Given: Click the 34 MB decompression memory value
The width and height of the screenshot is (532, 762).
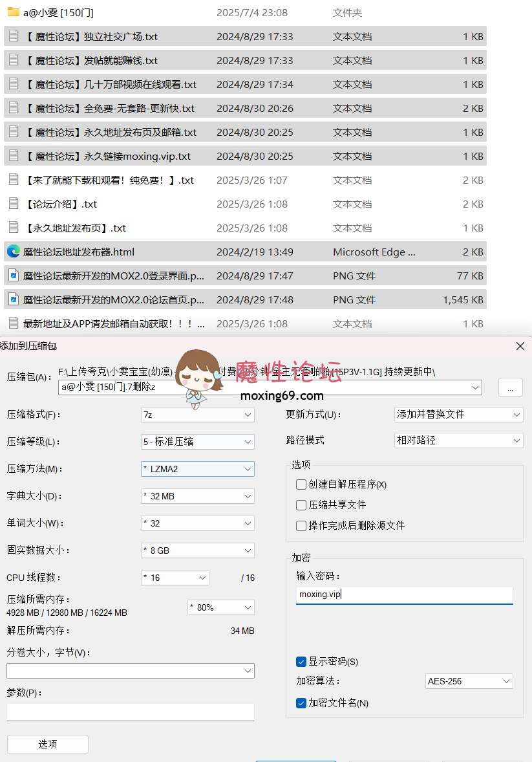Looking at the screenshot, I should click(242, 631).
